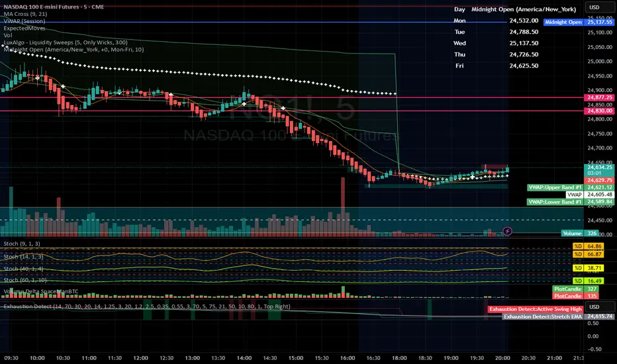Click the 24,625.50 table value
Viewport: 617px width, 364px height.
tap(524, 66)
